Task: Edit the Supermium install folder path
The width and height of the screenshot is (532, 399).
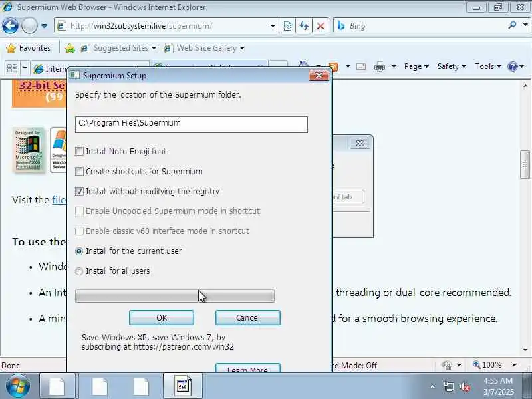Action: pyautogui.click(x=192, y=124)
